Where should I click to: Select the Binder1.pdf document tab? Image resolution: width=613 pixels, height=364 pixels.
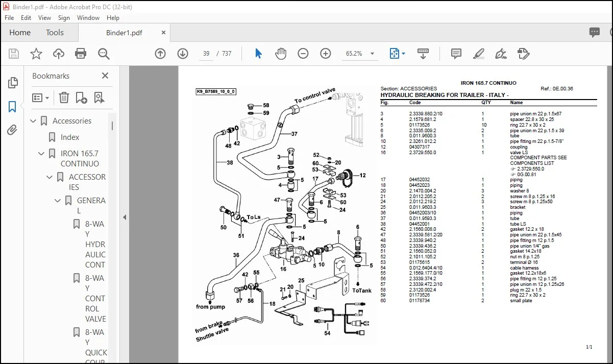pyautogui.click(x=124, y=33)
